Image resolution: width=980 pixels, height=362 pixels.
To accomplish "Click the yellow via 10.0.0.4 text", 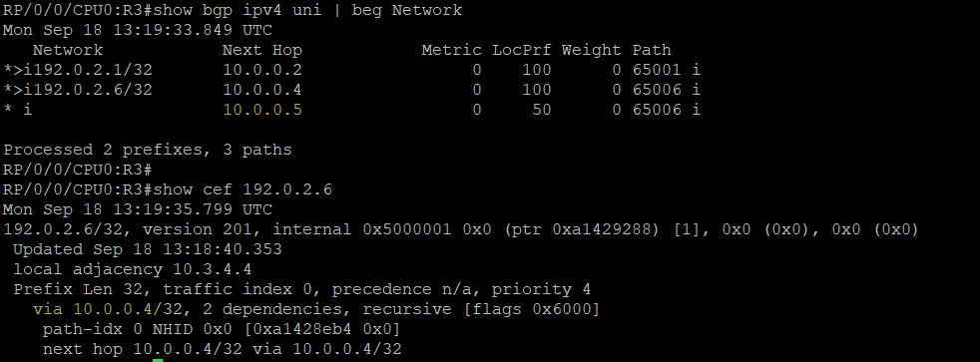I will pyautogui.click(x=93, y=309).
